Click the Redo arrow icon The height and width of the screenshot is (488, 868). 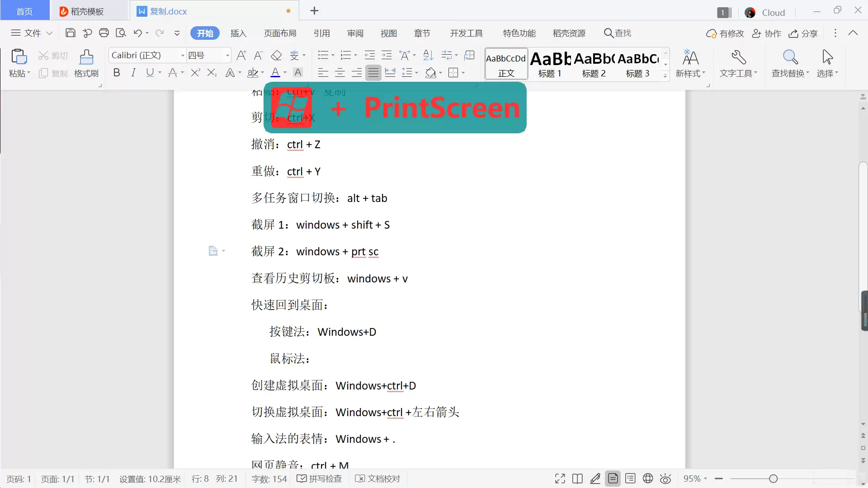pyautogui.click(x=160, y=33)
